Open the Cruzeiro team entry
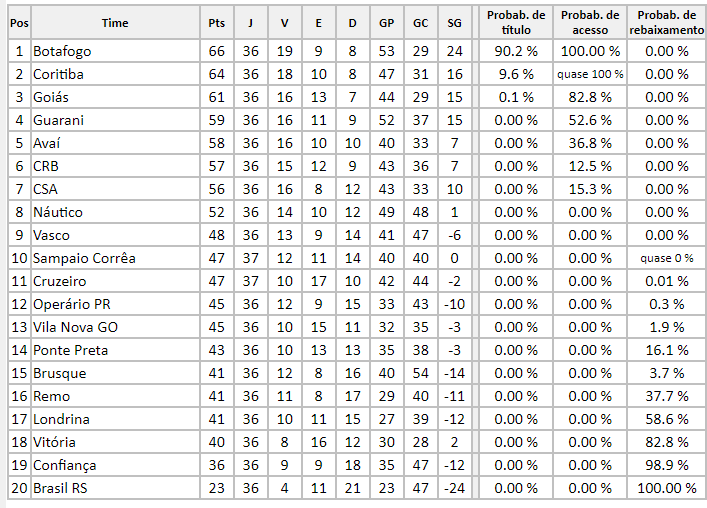This screenshot has width=707, height=508. pyautogui.click(x=59, y=281)
